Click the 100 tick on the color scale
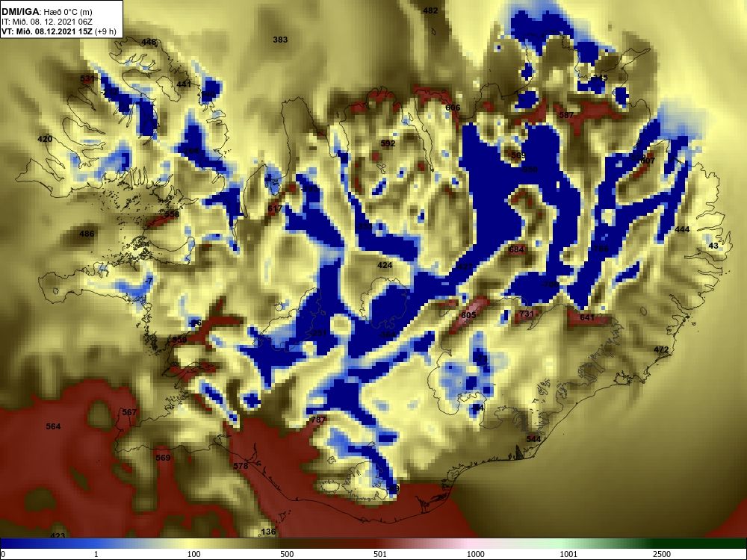The height and width of the screenshot is (560, 747). click(x=193, y=554)
